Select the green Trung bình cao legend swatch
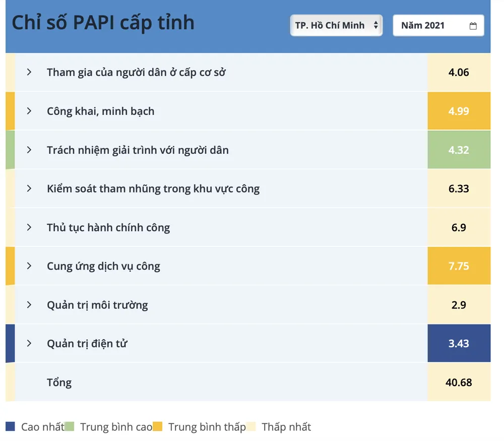The height and width of the screenshot is (441, 504). (72, 426)
